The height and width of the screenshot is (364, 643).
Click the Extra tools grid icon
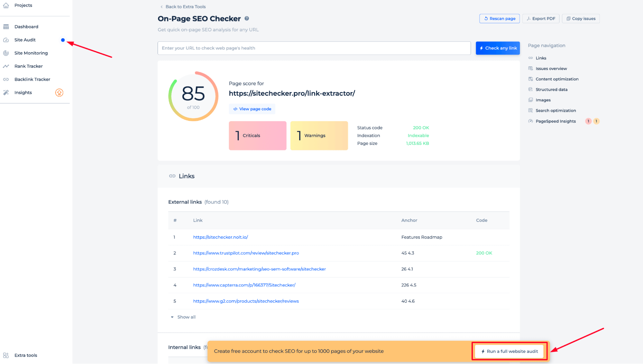coord(6,355)
